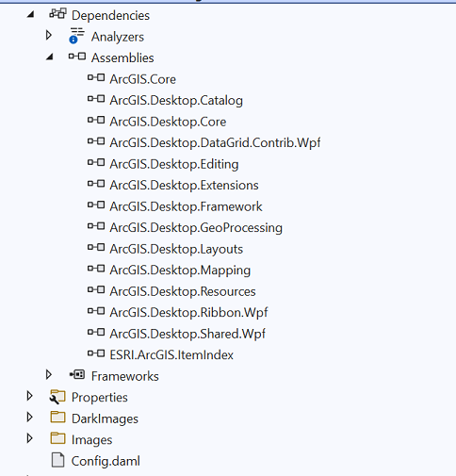
Task: Select the Assemblies label
Action: tap(122, 57)
